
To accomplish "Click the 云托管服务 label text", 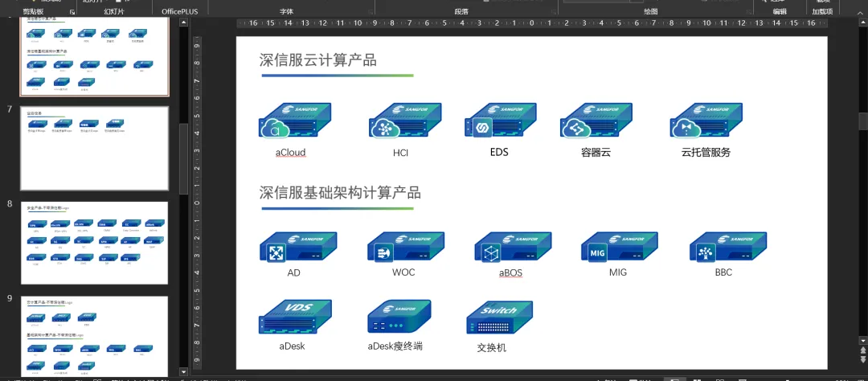I will [x=706, y=152].
